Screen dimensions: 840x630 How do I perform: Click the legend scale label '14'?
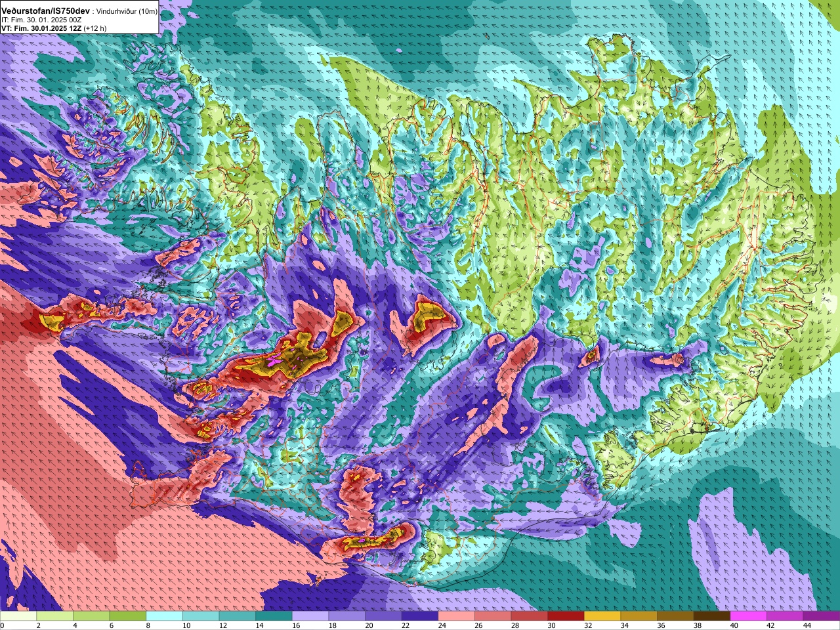260,625
